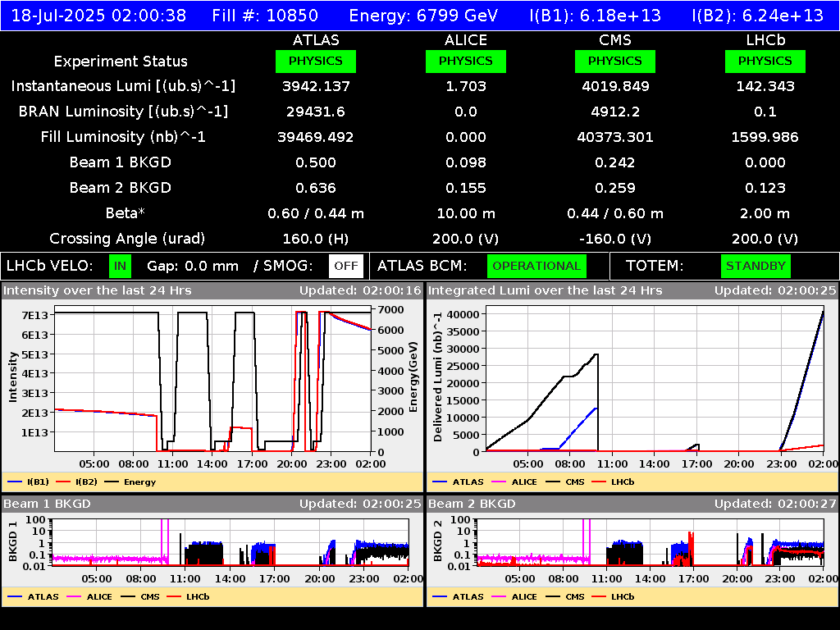The width and height of the screenshot is (840, 630).
Task: Click ATLAS crossing angle 160.0 (H)
Action: 316,239
